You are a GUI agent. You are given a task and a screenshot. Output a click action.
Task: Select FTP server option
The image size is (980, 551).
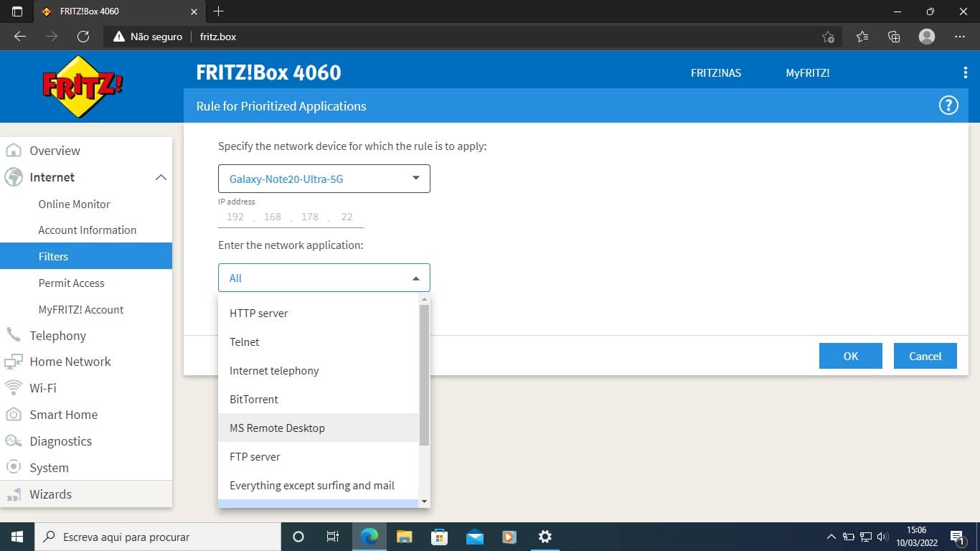point(319,456)
